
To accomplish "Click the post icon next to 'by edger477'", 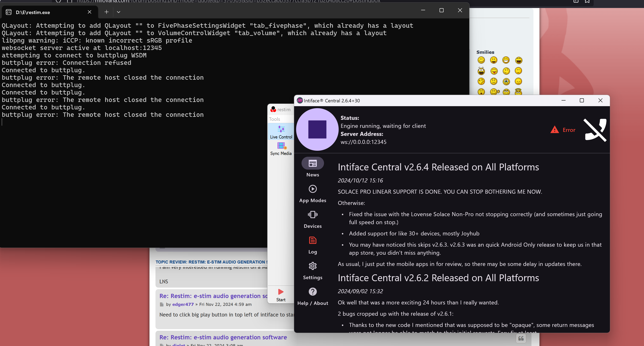I will point(162,304).
